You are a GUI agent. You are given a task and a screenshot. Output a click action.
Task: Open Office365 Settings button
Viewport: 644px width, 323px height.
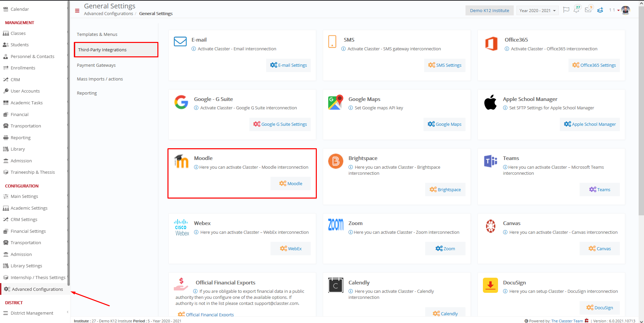click(x=594, y=65)
